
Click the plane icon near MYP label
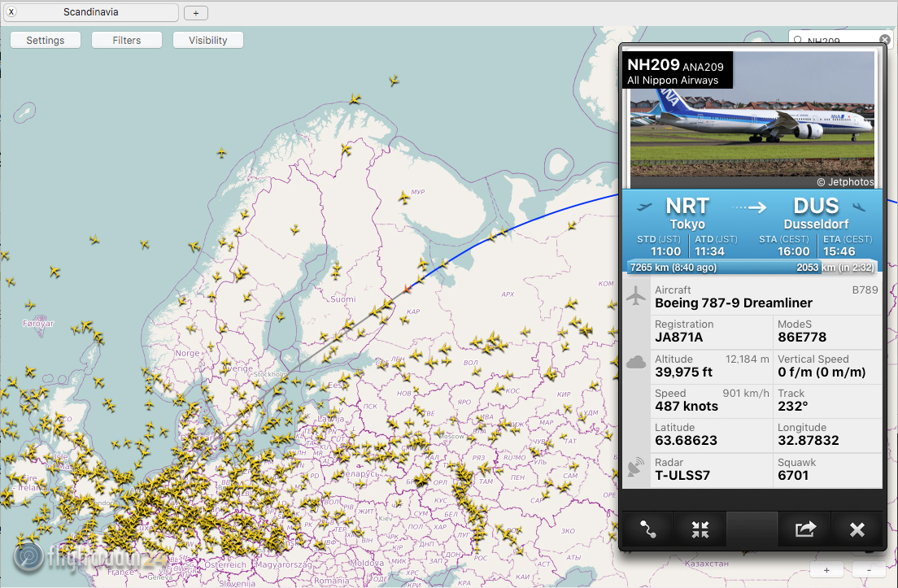pyautogui.click(x=403, y=198)
